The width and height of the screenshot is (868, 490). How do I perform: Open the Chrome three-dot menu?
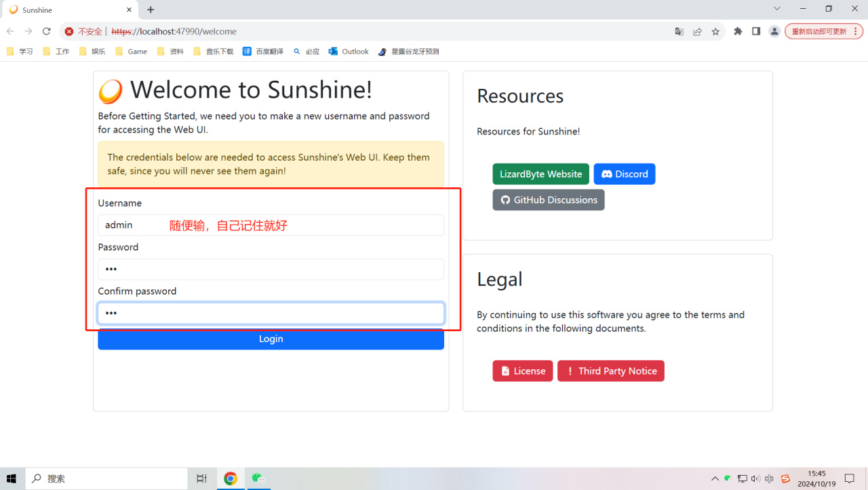(856, 31)
